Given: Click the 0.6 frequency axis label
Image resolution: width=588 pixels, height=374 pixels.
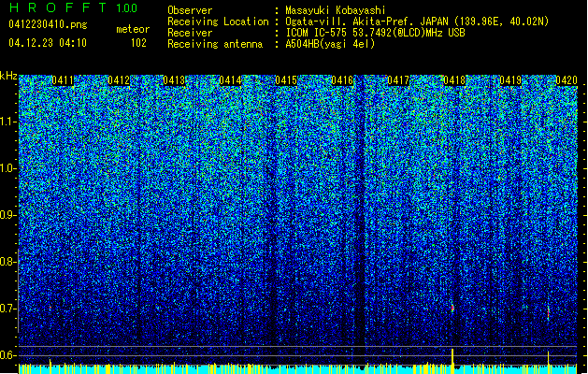Looking at the screenshot, I should coord(8,355).
